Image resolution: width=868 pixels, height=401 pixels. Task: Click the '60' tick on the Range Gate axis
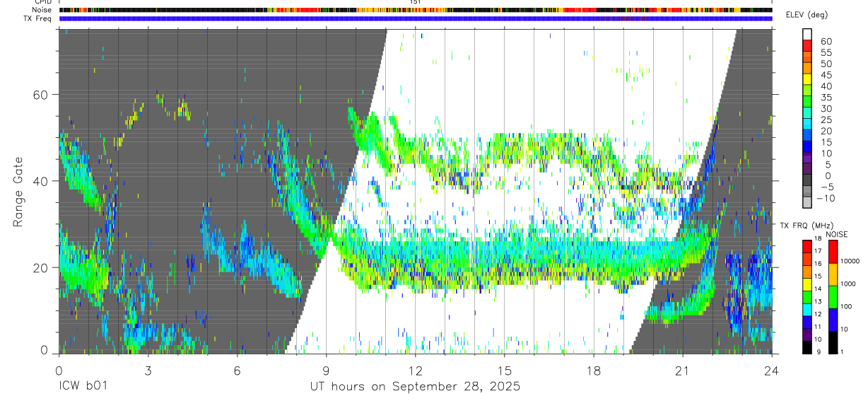click(41, 95)
